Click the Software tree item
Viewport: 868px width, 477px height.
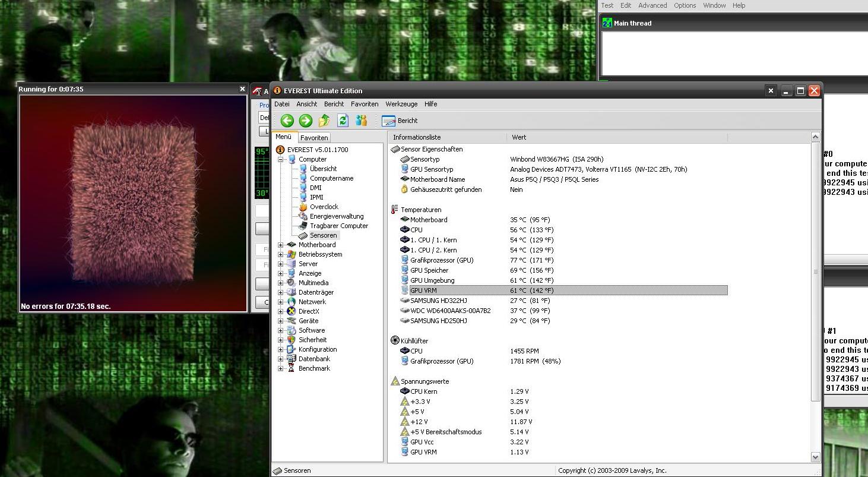[312, 330]
